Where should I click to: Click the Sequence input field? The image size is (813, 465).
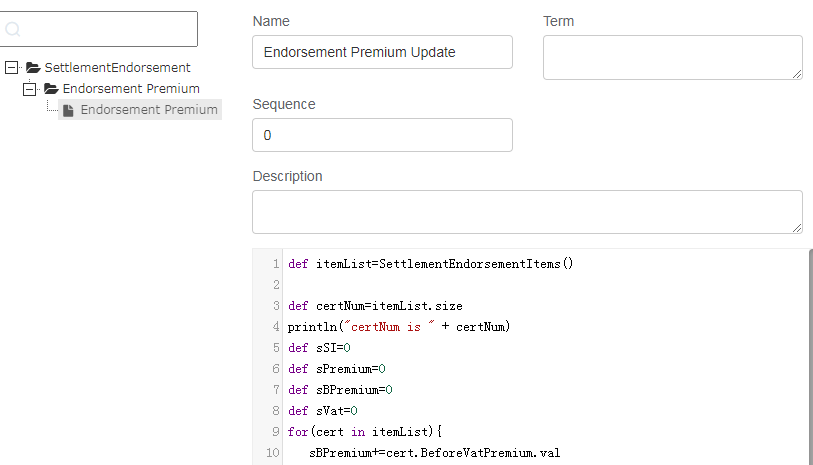382,135
